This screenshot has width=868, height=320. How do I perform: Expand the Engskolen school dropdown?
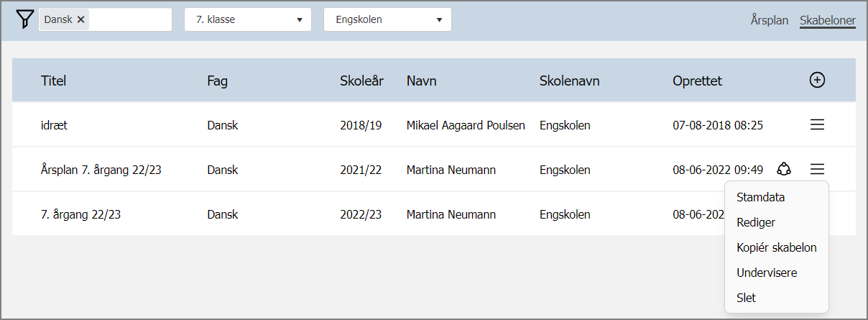(387, 19)
